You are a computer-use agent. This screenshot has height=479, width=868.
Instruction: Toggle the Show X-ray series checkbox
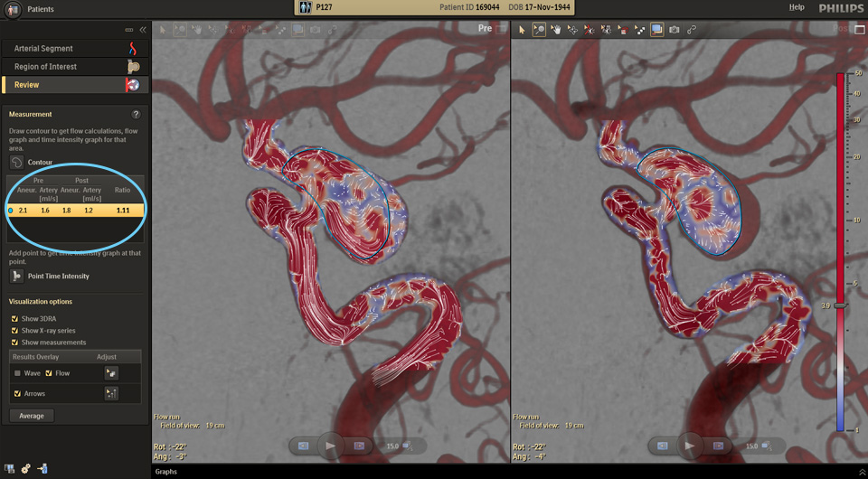pos(14,331)
